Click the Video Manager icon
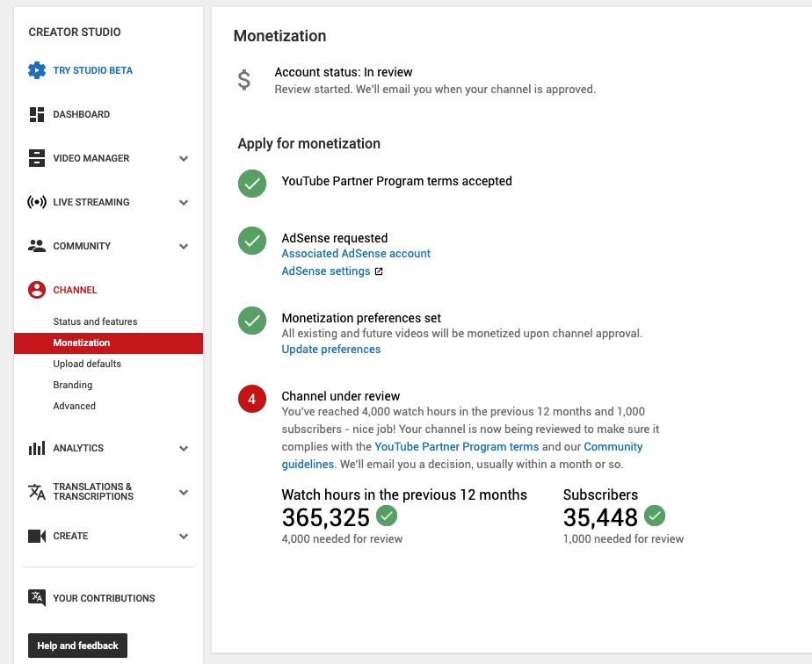 (37, 158)
